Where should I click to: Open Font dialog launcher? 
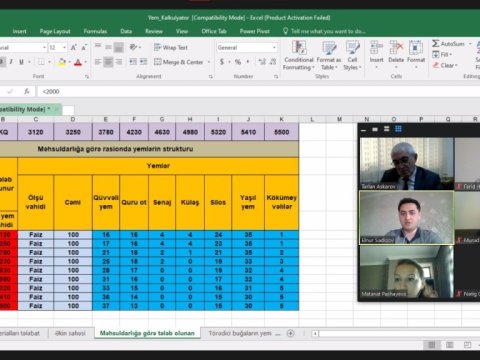[x=87, y=77]
